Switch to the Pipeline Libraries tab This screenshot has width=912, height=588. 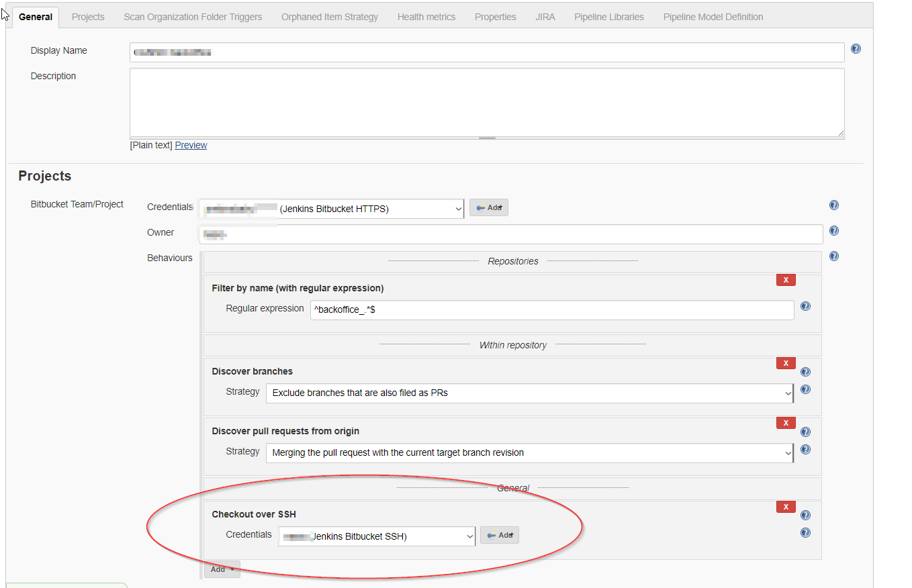[x=608, y=17]
